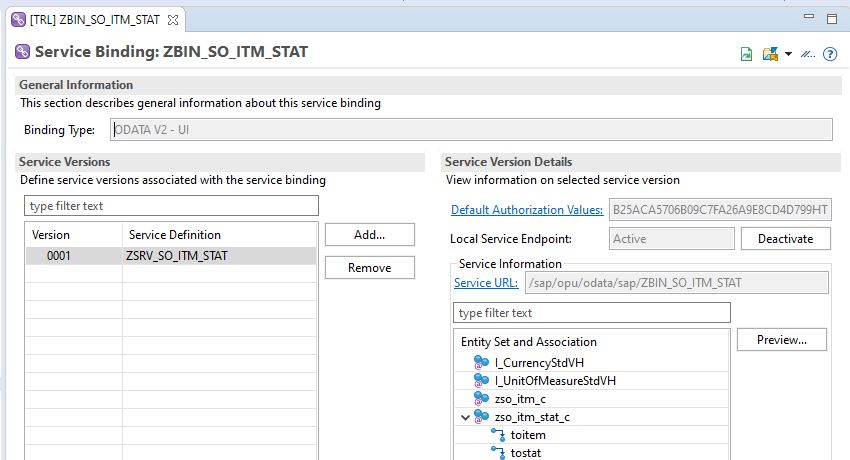The image size is (850, 460).
Task: Click Service Version Details section header
Action: (x=508, y=162)
